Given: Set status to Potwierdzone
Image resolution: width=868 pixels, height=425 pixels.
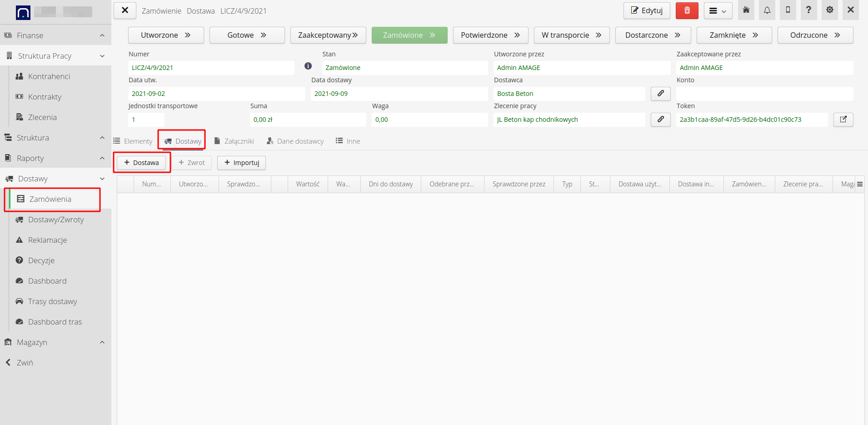Looking at the screenshot, I should [490, 35].
